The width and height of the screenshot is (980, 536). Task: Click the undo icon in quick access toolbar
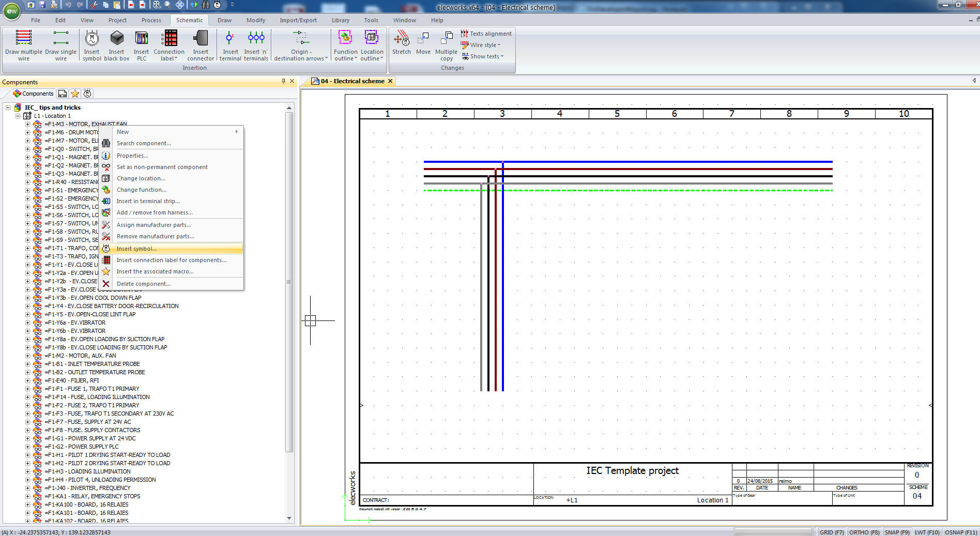tap(68, 5)
